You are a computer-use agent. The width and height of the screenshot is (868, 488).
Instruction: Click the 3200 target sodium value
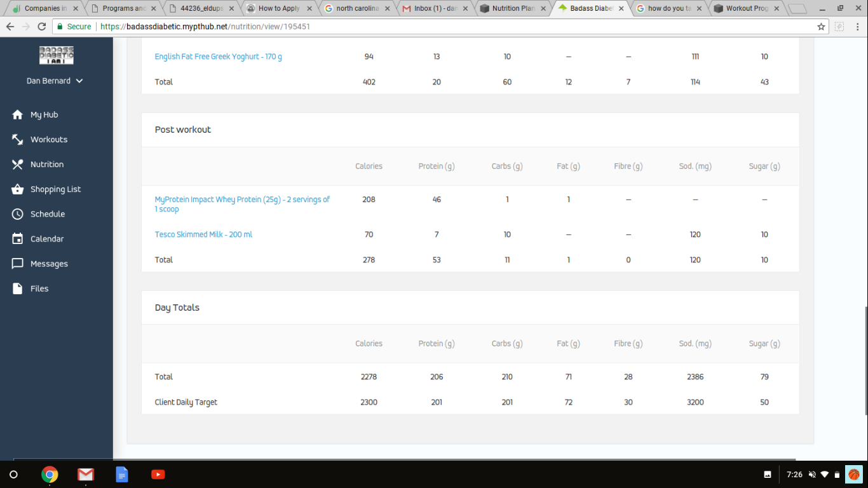pyautogui.click(x=695, y=402)
